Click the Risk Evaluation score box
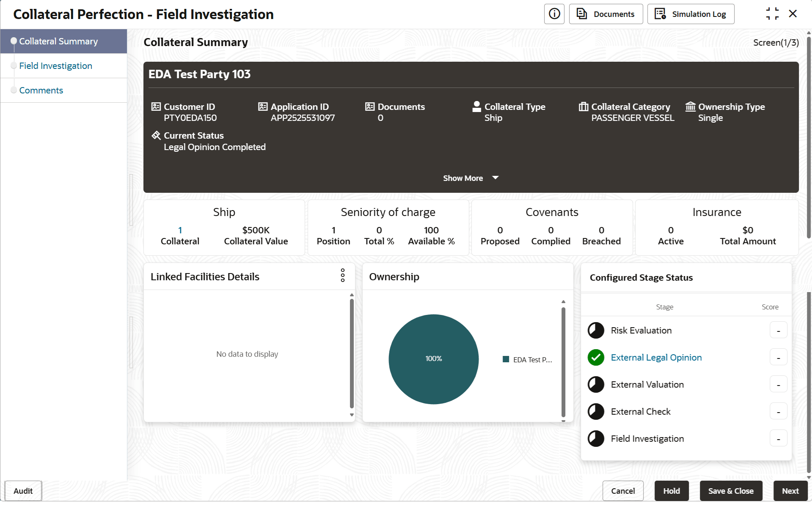 tap(779, 331)
